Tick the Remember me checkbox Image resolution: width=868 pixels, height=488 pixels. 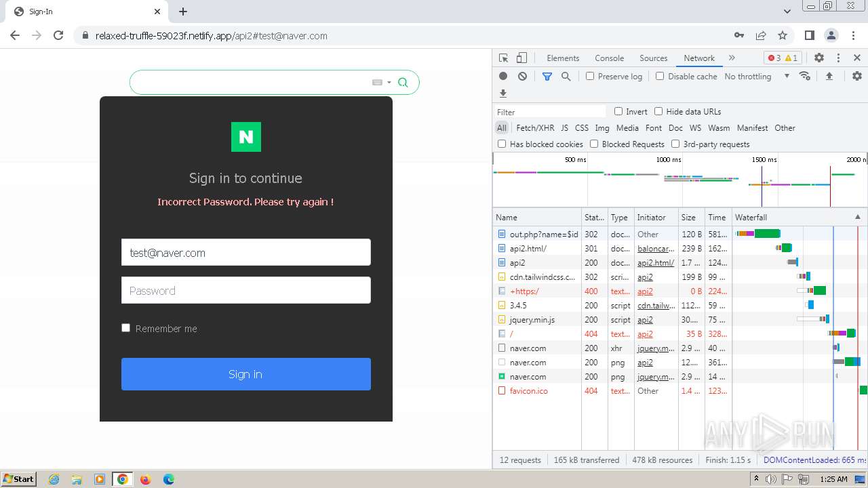[125, 328]
